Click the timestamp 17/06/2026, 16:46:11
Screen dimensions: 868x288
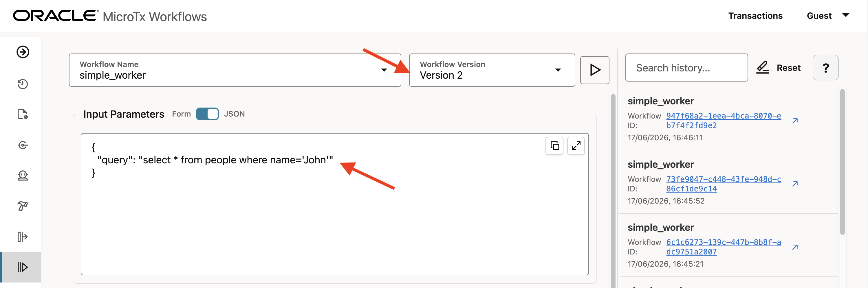point(665,138)
